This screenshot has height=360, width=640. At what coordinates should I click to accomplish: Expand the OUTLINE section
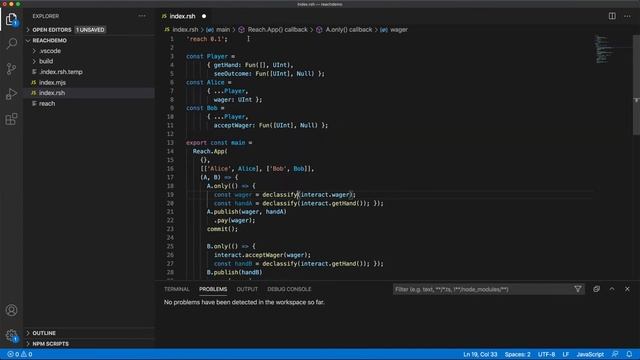44,333
